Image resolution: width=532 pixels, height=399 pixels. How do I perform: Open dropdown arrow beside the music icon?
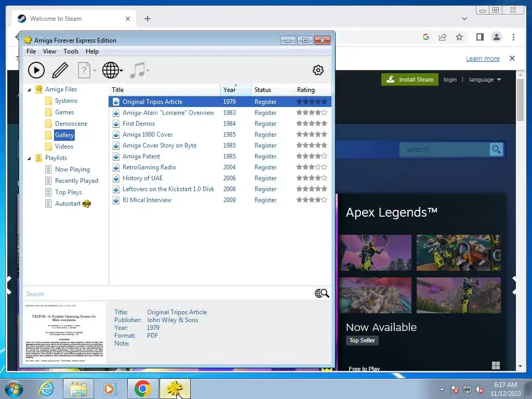pos(148,71)
